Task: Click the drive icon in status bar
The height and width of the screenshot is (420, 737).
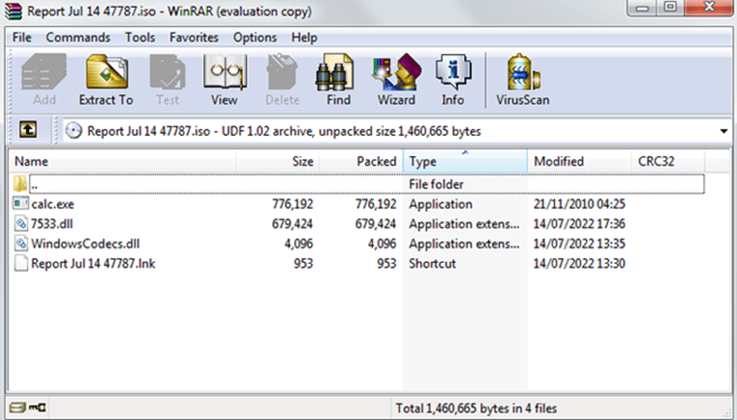Action: (x=17, y=407)
